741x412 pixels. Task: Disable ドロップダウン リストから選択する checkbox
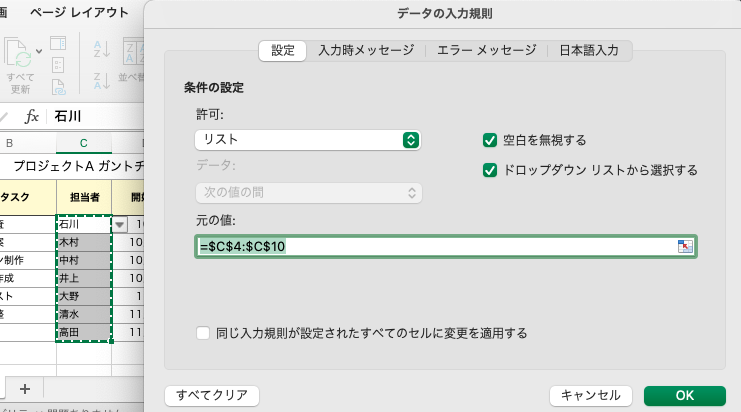point(490,170)
